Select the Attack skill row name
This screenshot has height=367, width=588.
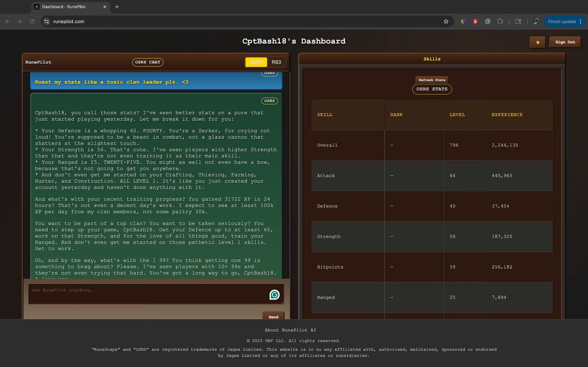tap(326, 175)
